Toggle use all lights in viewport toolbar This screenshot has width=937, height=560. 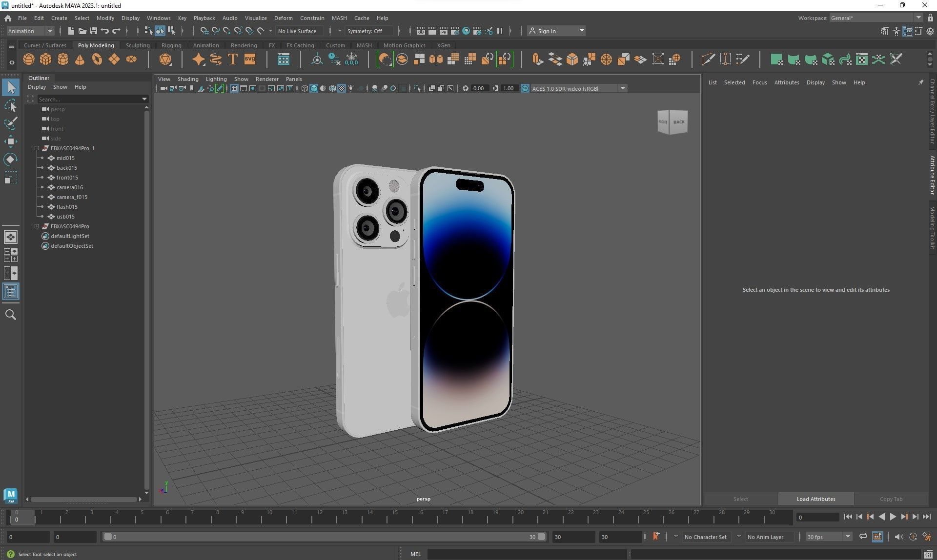351,88
